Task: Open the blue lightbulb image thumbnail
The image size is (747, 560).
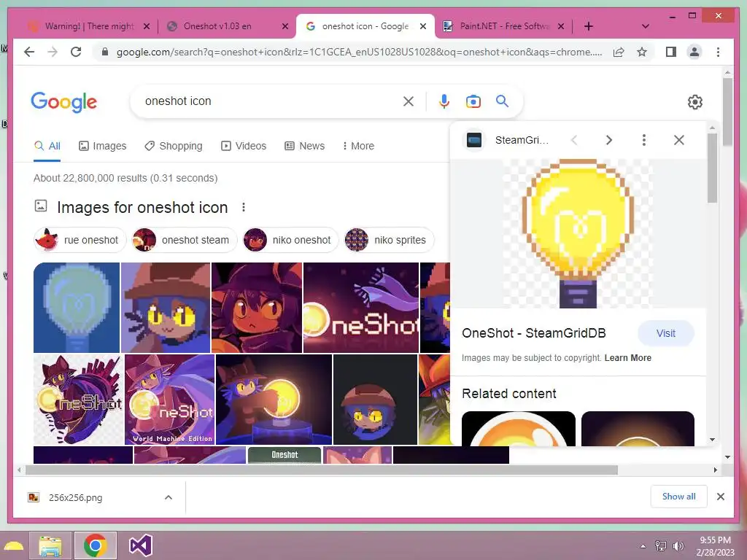Action: (x=77, y=308)
